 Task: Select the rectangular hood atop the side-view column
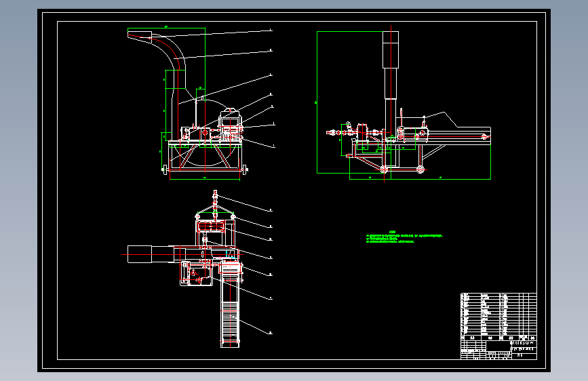391,50
